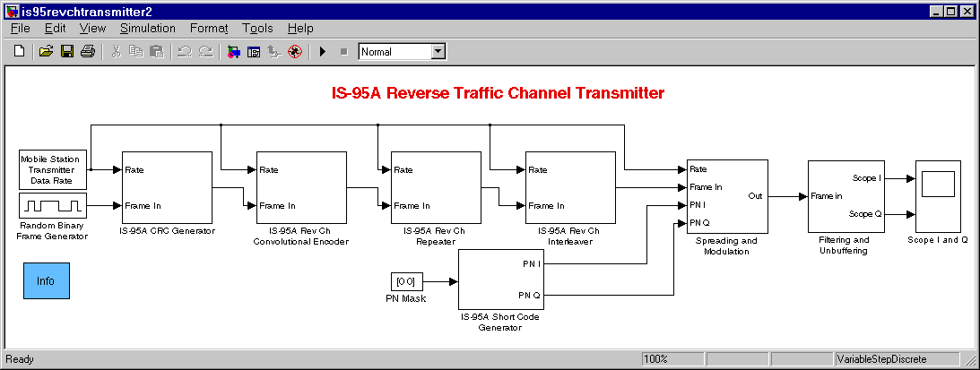Click the 'VariableStepDiscrete' solver status field

click(x=897, y=359)
